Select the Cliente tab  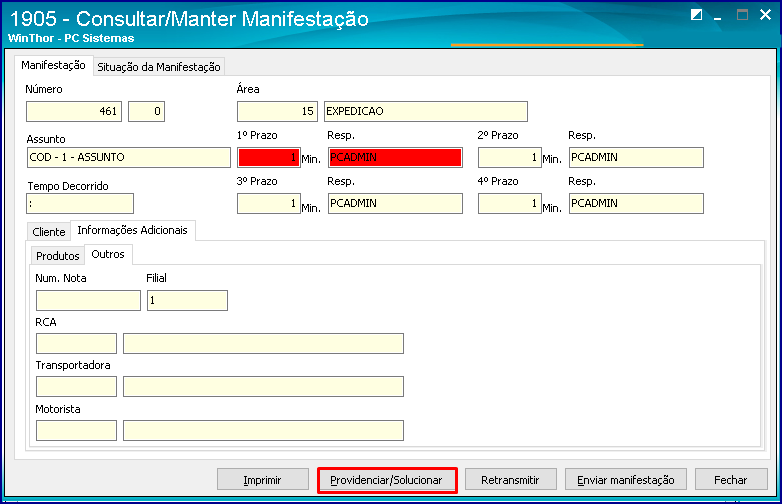pos(48,232)
